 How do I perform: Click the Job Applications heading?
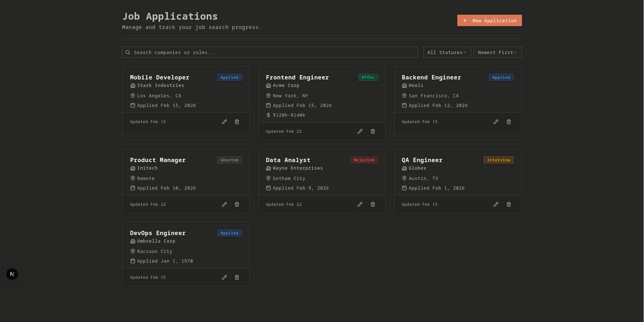(x=170, y=16)
